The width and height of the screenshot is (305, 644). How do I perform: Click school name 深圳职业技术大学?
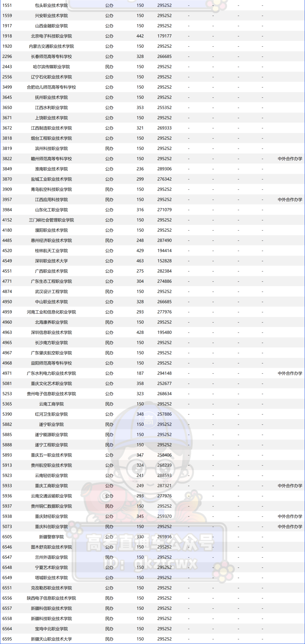[51, 261]
